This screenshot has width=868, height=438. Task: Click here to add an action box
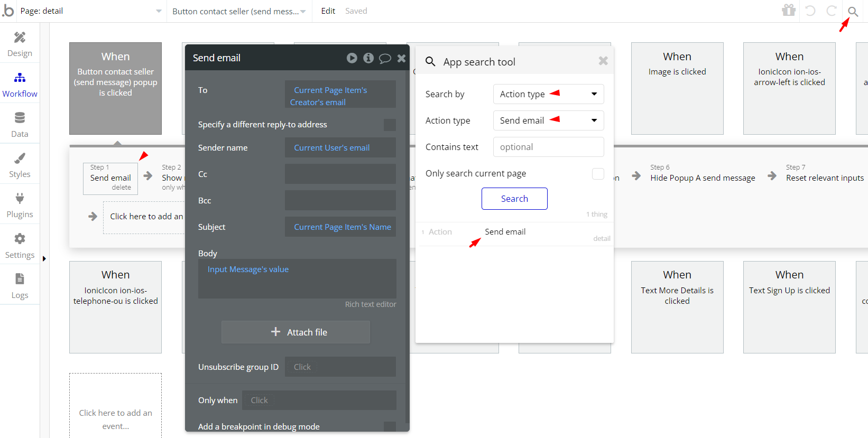(x=144, y=217)
